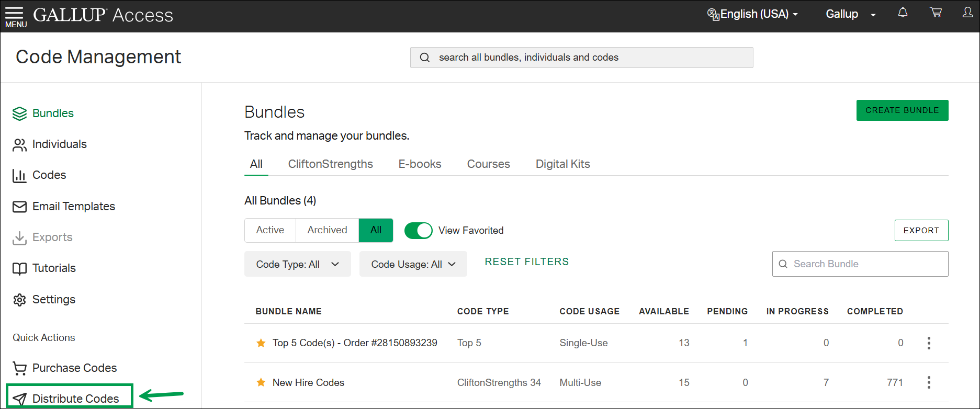The width and height of the screenshot is (980, 409).
Task: Click the magnifier icon in Search Bundle box
Action: click(783, 264)
